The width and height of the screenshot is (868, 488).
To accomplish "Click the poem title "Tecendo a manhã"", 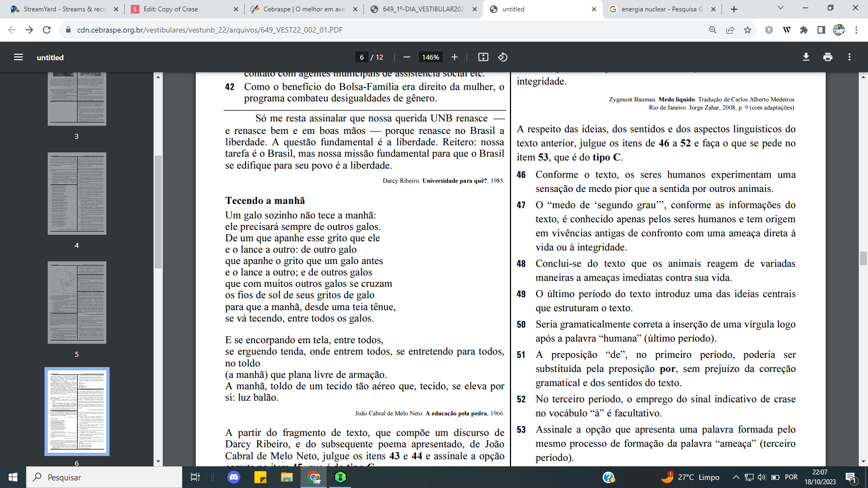I will tap(265, 201).
